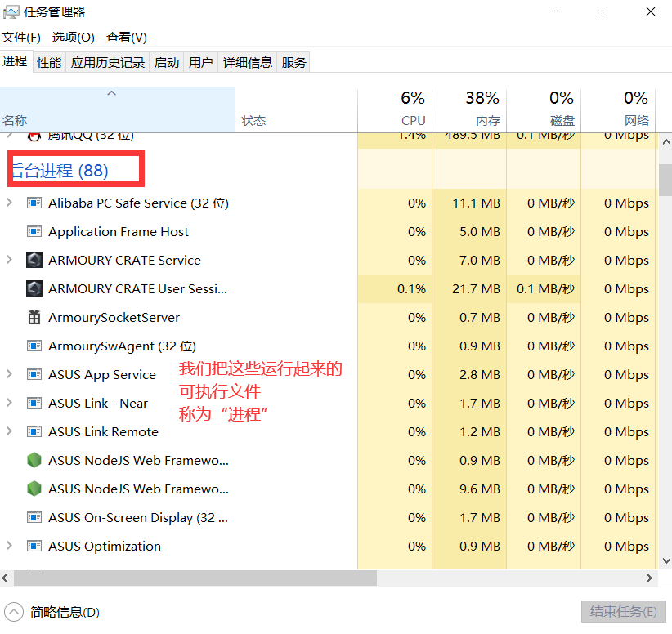The width and height of the screenshot is (672, 634).
Task: Click the green NodeJS icon with 0.9 MB memory
Action: (34, 460)
